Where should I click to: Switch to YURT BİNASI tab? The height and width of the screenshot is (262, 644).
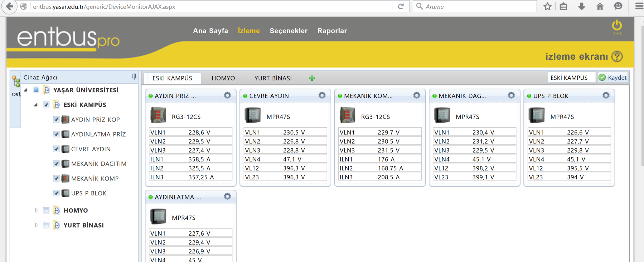click(x=273, y=78)
